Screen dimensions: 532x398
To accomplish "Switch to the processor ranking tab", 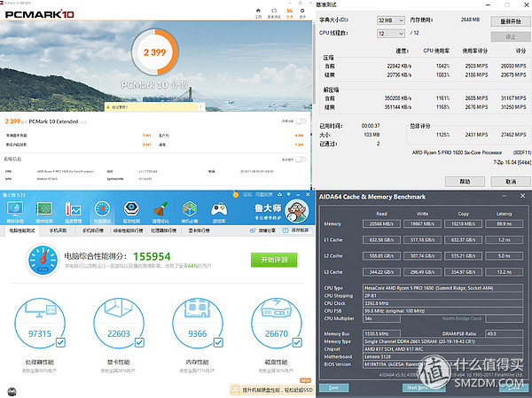I will click(x=163, y=230).
